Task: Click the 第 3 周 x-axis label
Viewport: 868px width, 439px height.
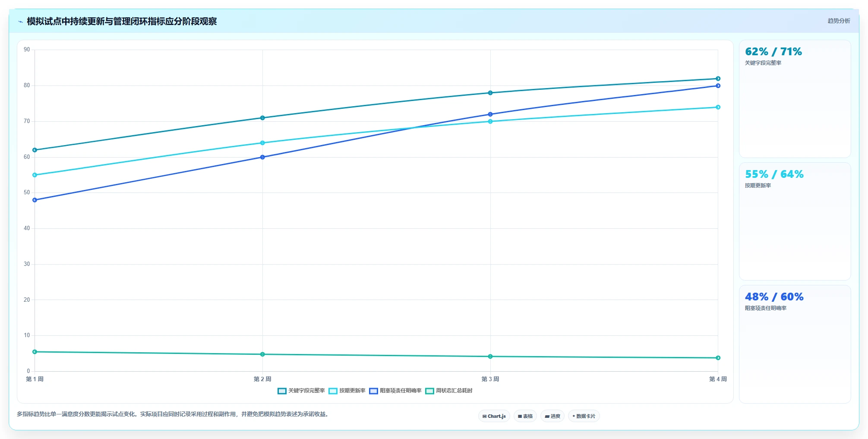Action: click(x=490, y=379)
